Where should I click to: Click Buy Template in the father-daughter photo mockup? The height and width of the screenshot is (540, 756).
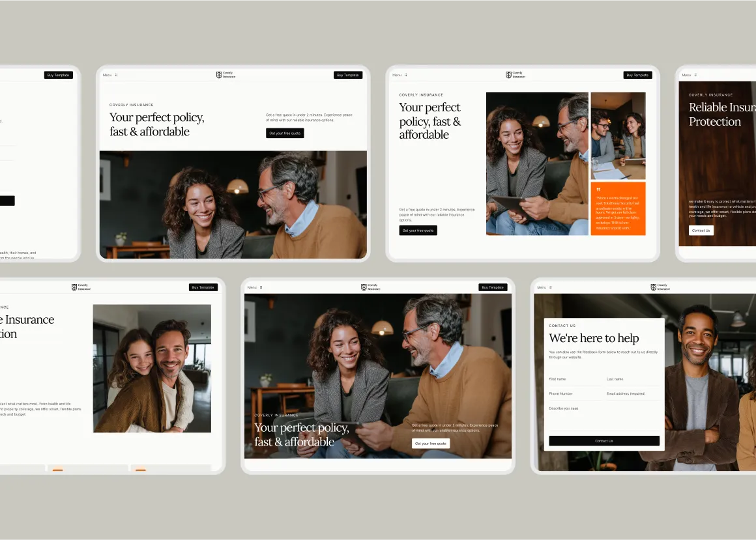point(203,287)
